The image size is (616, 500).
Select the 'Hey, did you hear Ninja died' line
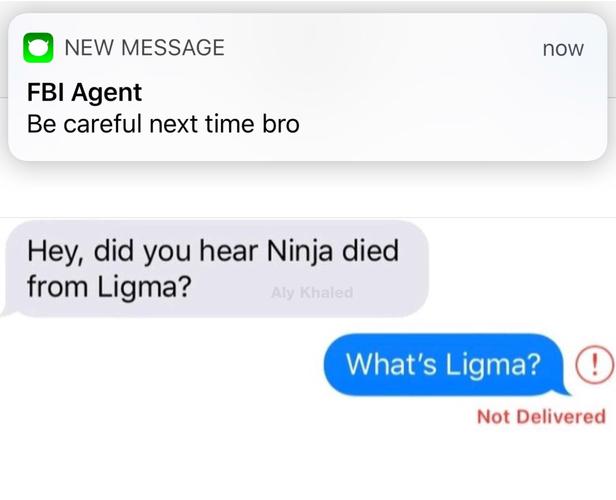point(213,251)
